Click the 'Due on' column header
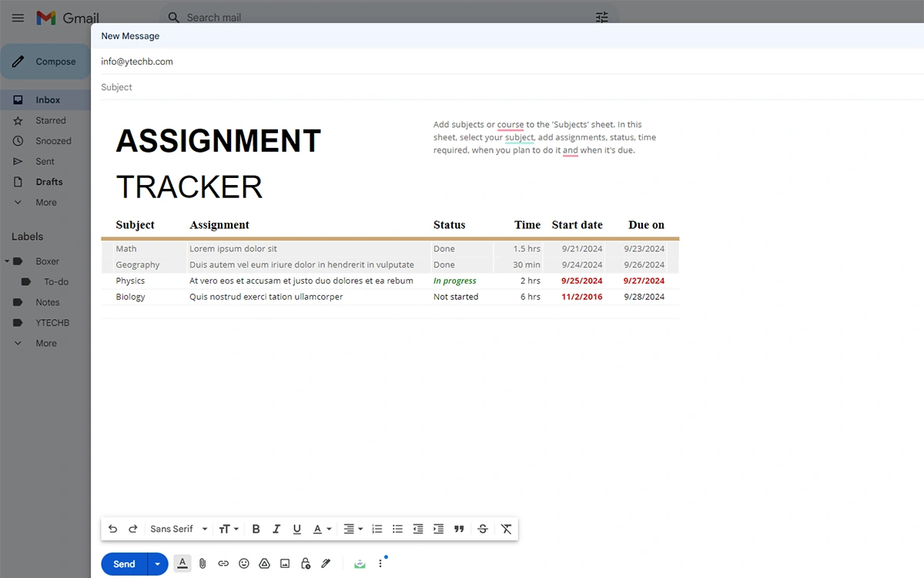This screenshot has width=924, height=578. click(x=647, y=225)
